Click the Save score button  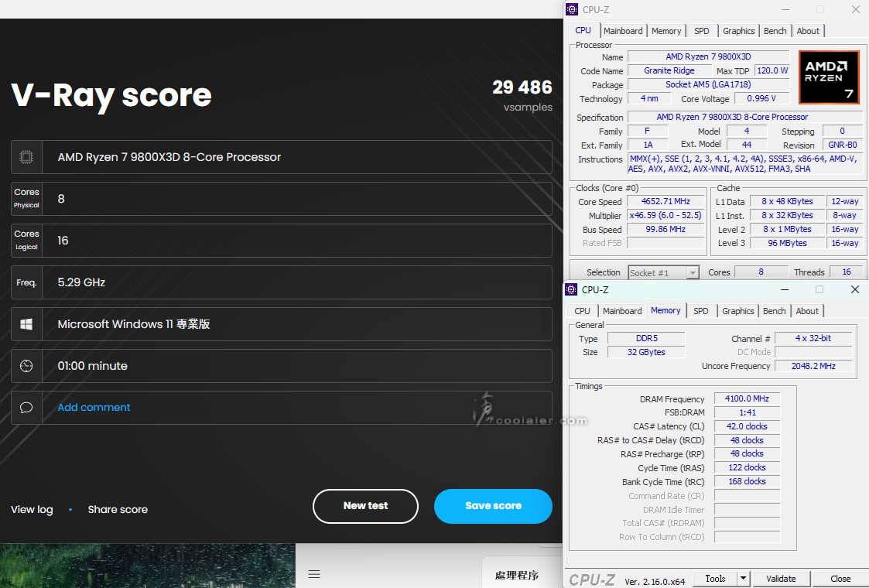coord(493,506)
